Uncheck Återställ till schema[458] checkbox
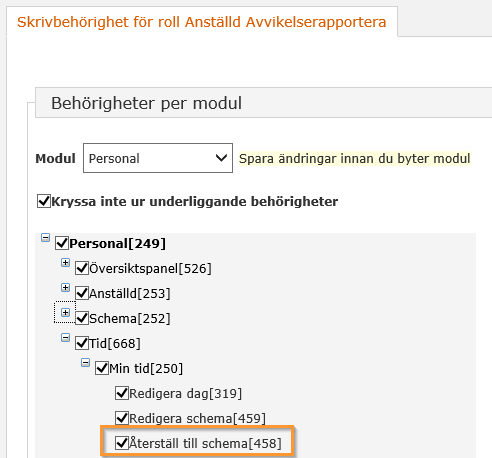 tap(122, 443)
